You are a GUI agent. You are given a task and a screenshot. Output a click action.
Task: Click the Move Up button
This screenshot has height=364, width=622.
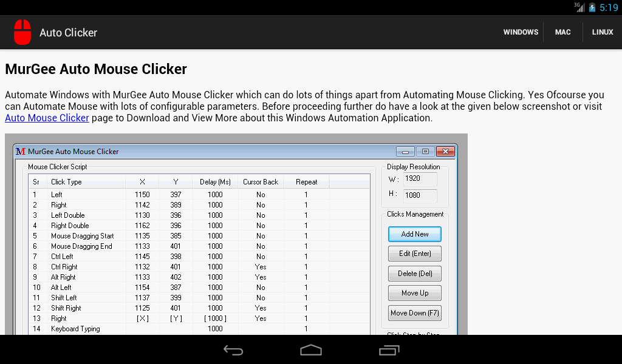point(414,293)
